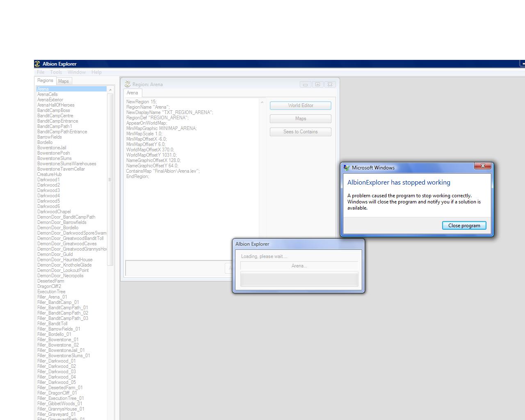Click the Microsoft Windows dialog icon

347,167
